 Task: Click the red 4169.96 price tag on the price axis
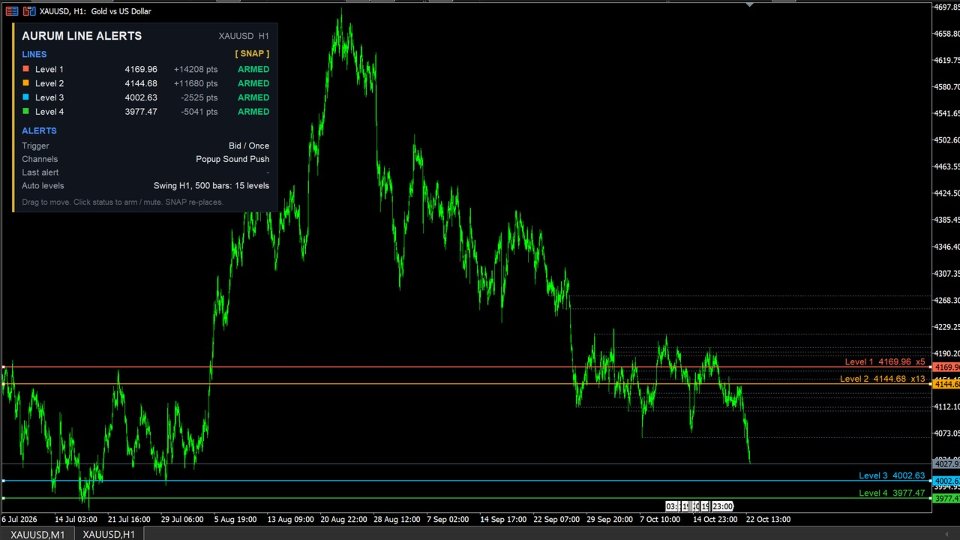click(946, 367)
